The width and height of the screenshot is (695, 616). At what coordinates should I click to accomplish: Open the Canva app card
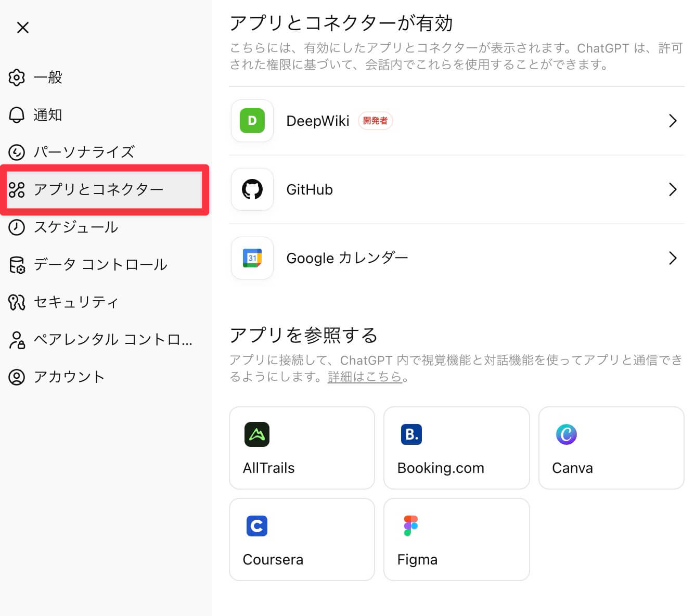611,448
